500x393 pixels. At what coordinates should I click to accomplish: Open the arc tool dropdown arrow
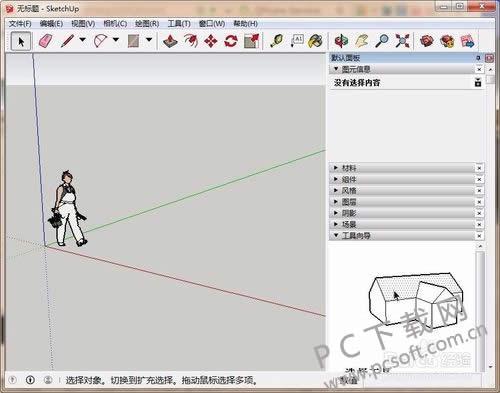(116, 40)
